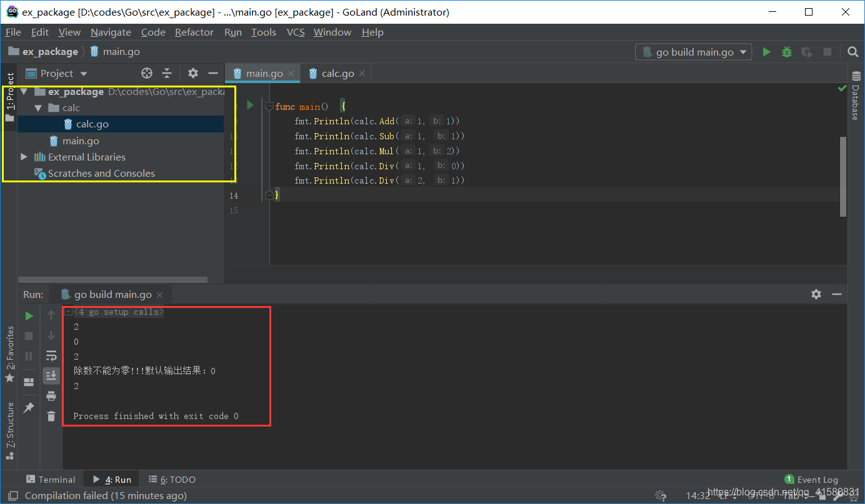Pause output in the Run panel
865x504 pixels.
(x=29, y=356)
